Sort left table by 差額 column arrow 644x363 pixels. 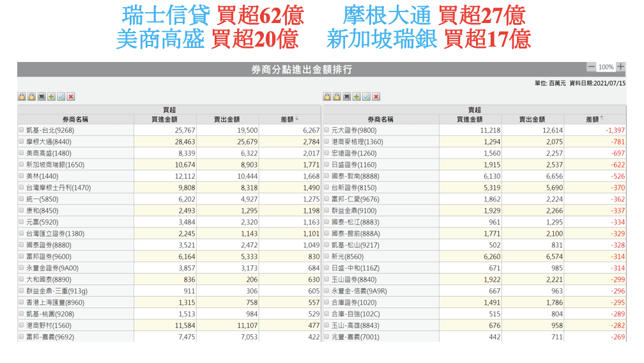coord(296,119)
